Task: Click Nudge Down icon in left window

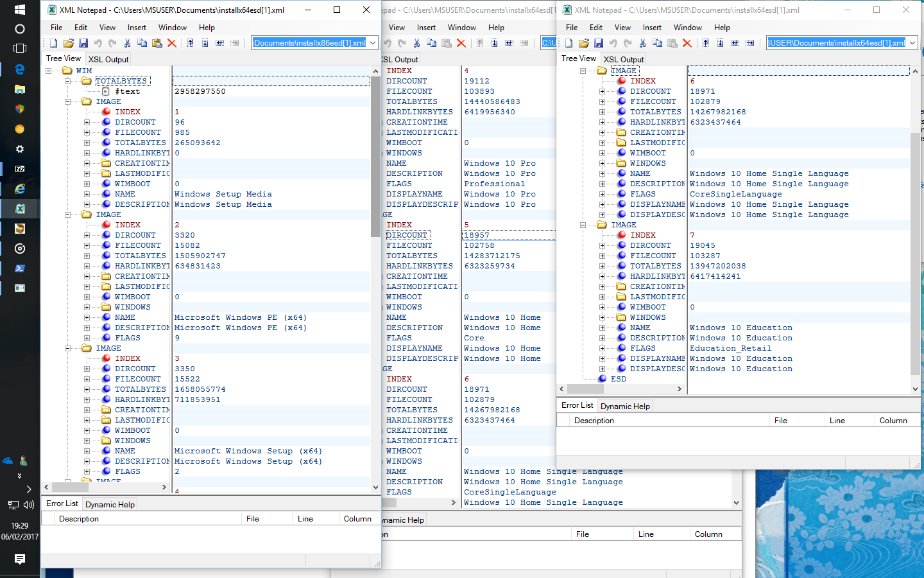Action: 205,43
